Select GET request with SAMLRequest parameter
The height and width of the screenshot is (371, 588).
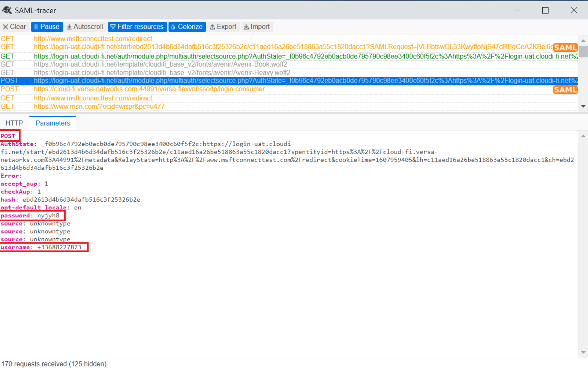(289, 47)
